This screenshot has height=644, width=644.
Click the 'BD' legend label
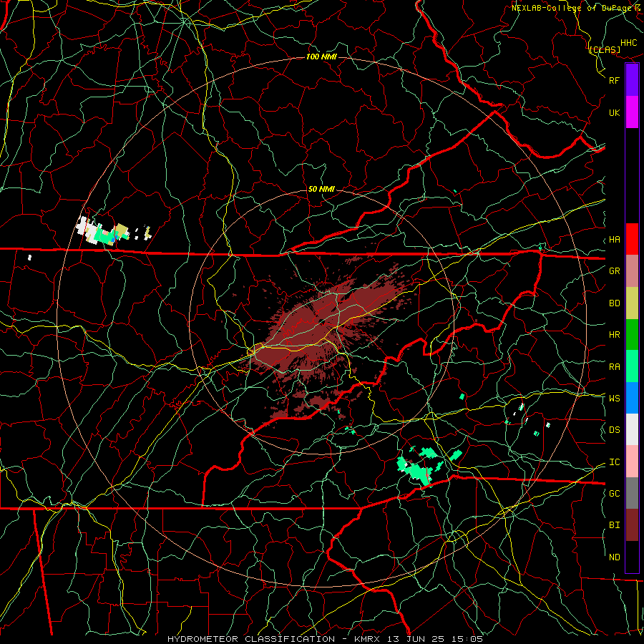[614, 303]
